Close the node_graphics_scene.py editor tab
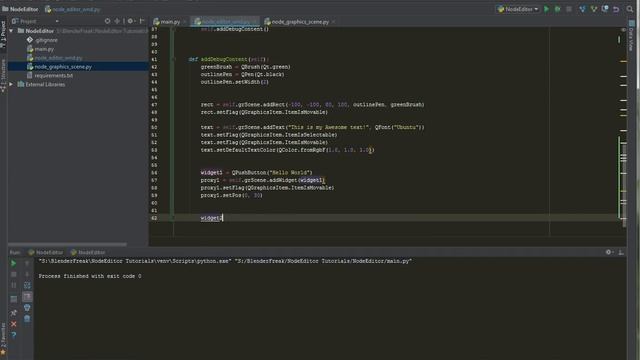This screenshot has width=640, height=360. 333,22
